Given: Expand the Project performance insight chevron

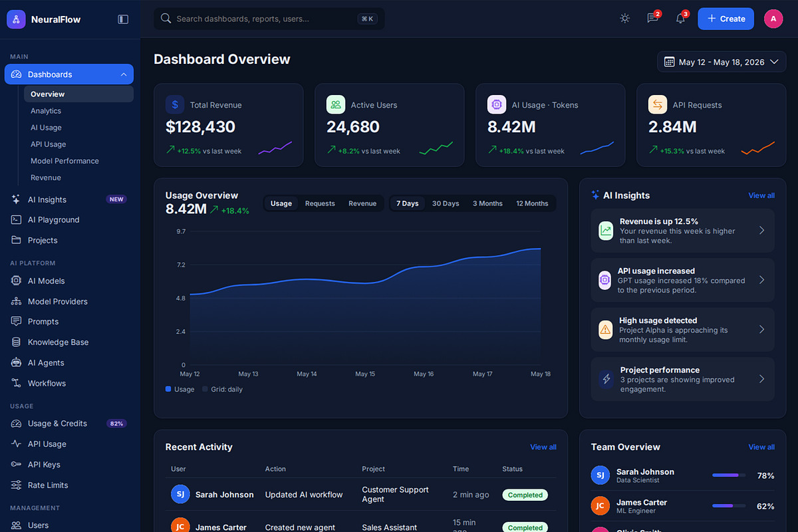Looking at the screenshot, I should (x=762, y=379).
